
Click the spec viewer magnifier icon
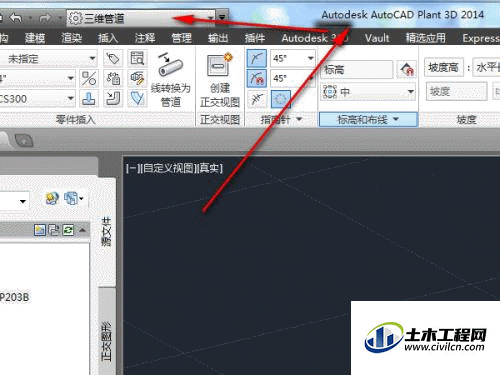coord(137,59)
